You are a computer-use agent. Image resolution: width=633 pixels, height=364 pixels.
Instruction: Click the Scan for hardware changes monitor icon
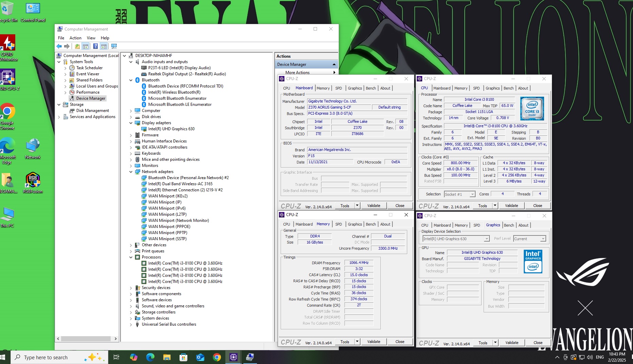(x=114, y=46)
